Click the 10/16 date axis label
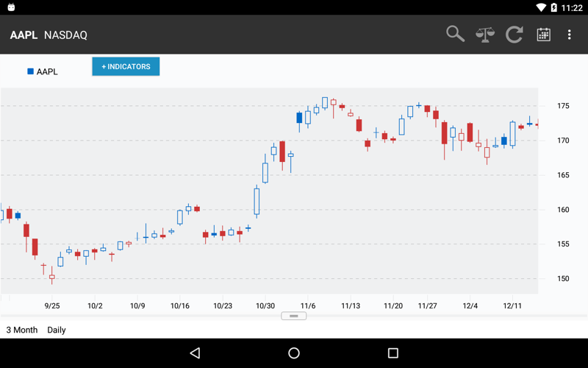 pyautogui.click(x=180, y=305)
